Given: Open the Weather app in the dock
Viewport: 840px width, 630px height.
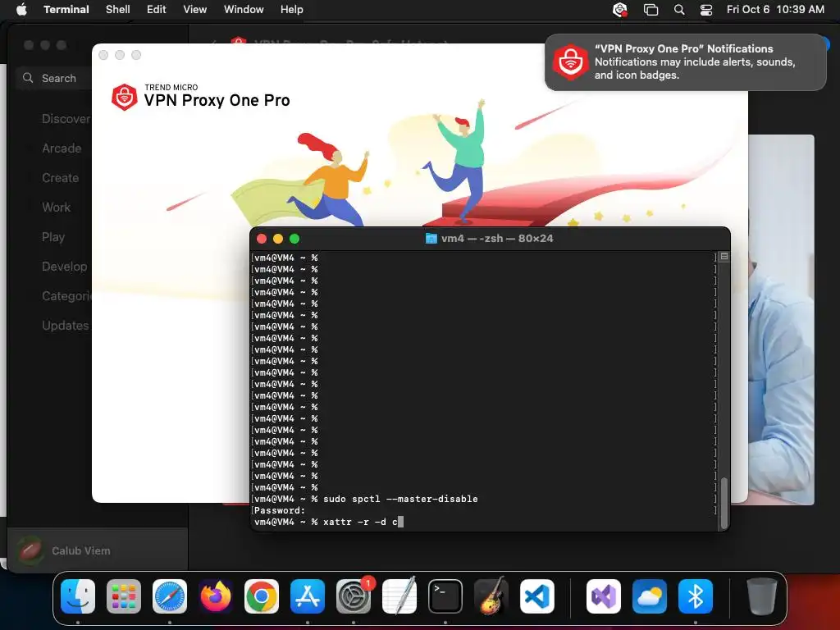Looking at the screenshot, I should (x=650, y=596).
